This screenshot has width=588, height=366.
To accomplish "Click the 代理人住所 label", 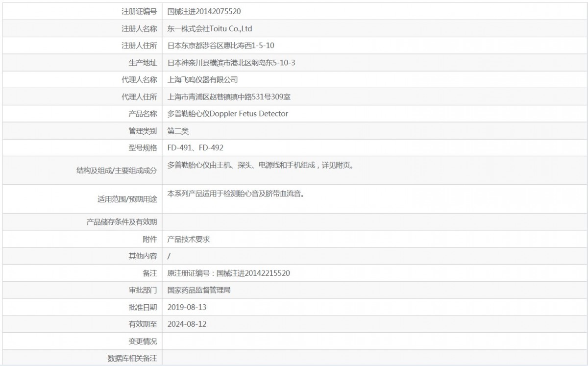I will pyautogui.click(x=139, y=97).
